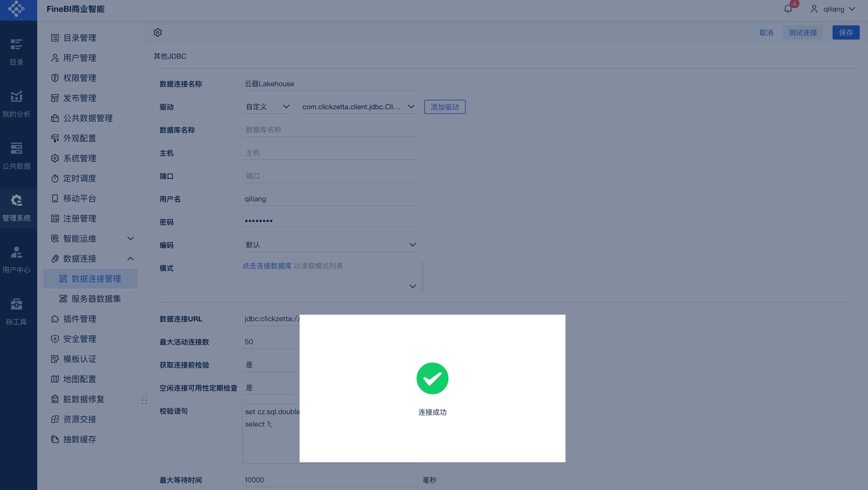
Task: Open the driver type dropdown showing 自定义
Action: point(267,107)
